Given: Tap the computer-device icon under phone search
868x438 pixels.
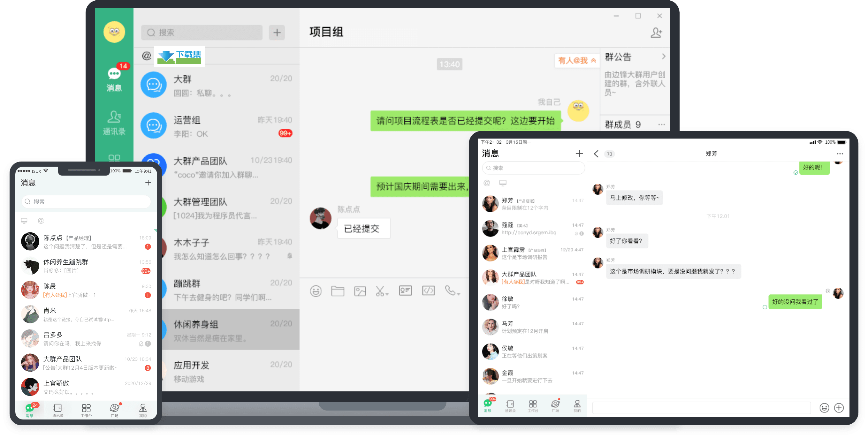Looking at the screenshot, I should click(24, 221).
